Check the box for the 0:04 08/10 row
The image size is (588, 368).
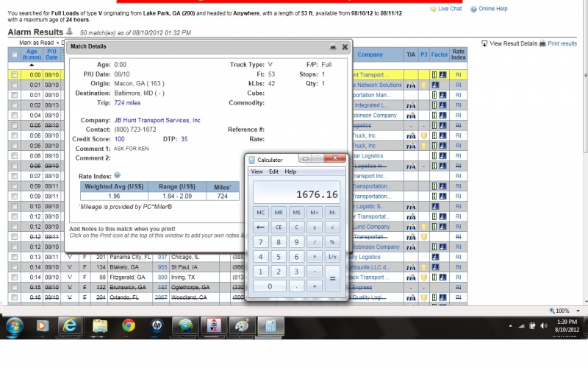click(x=14, y=116)
